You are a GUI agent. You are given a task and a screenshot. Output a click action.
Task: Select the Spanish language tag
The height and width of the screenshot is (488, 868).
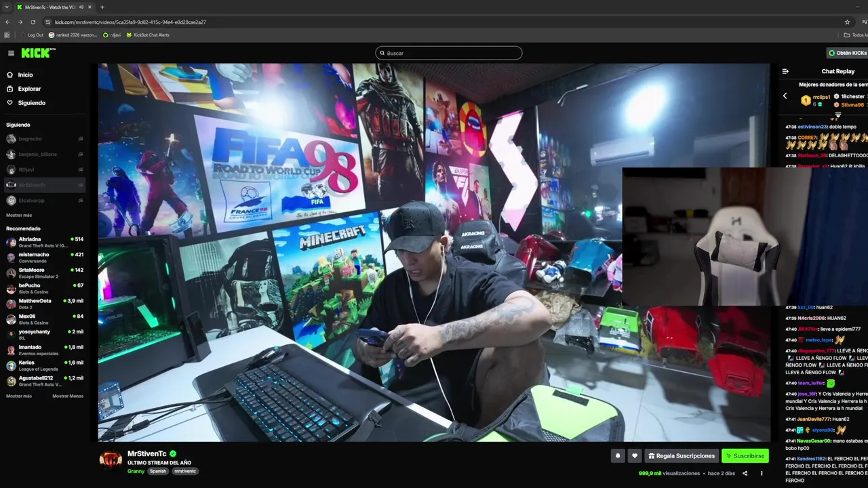[158, 471]
